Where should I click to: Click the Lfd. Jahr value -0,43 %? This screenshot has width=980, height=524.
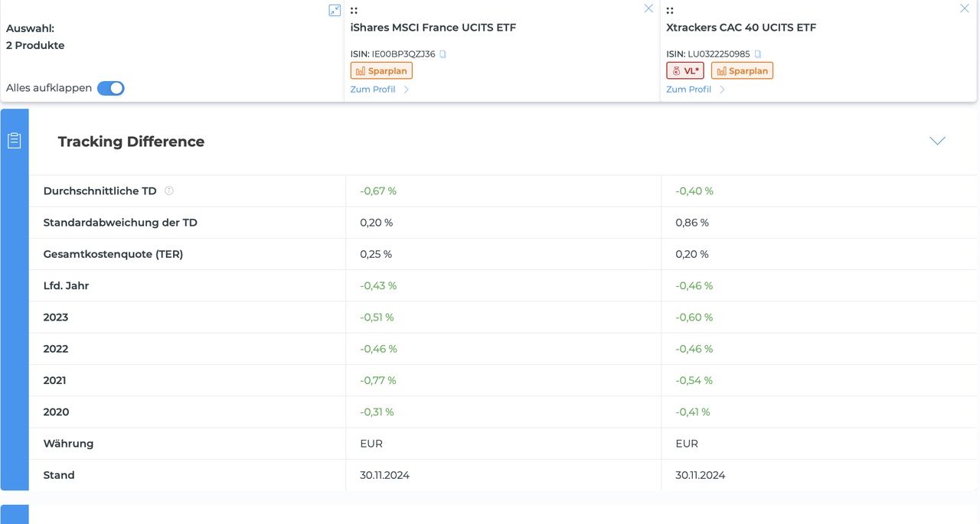click(378, 285)
